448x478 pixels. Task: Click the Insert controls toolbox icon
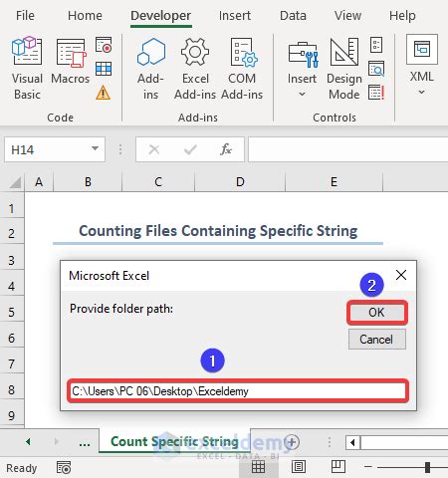303,55
